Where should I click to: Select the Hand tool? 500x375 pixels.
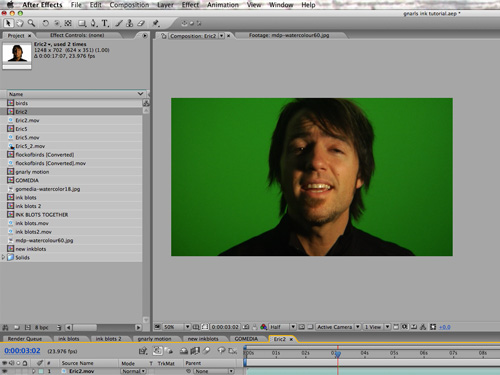tap(20, 23)
